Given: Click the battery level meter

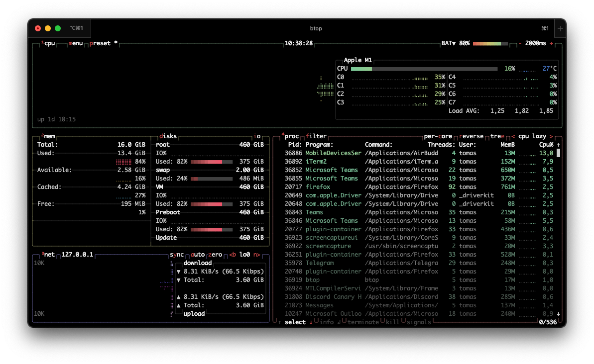Looking at the screenshot, I should [490, 43].
